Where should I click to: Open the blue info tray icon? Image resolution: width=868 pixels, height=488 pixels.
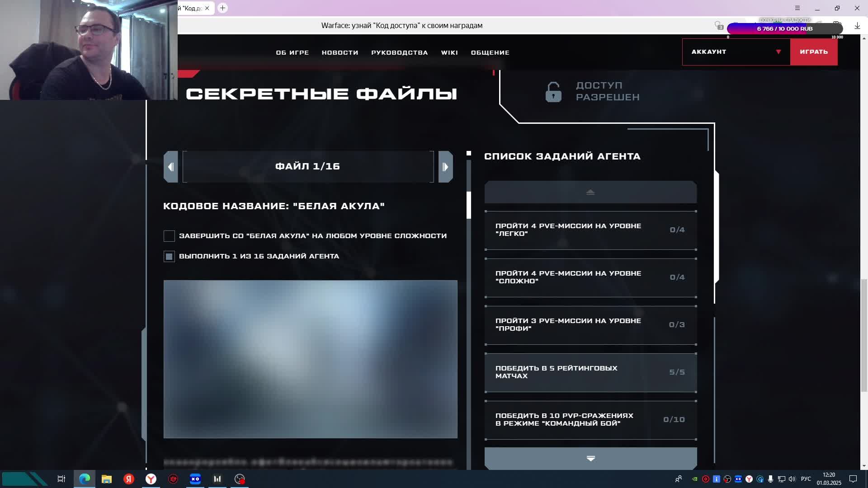(717, 479)
